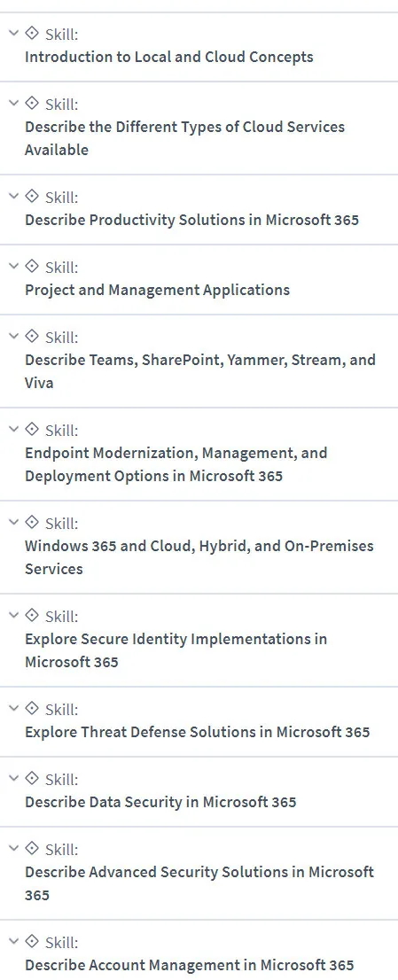Open Explore Threat Defense Solutions in Microsoft 365
Image resolution: width=398 pixels, height=980 pixels.
click(198, 732)
